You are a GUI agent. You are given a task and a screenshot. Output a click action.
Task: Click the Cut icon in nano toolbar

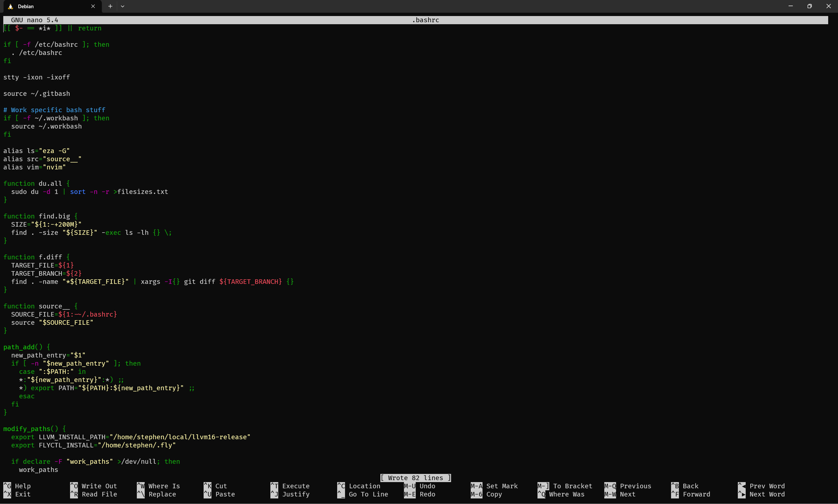click(x=207, y=485)
